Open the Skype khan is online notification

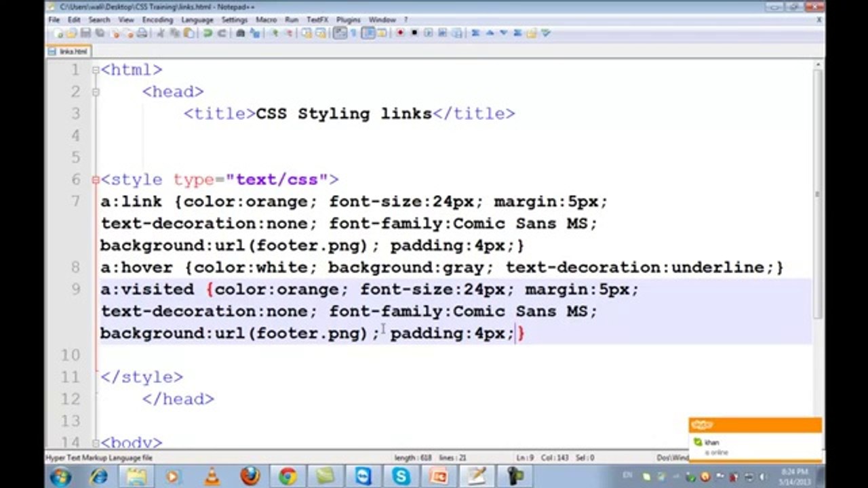[755, 441]
